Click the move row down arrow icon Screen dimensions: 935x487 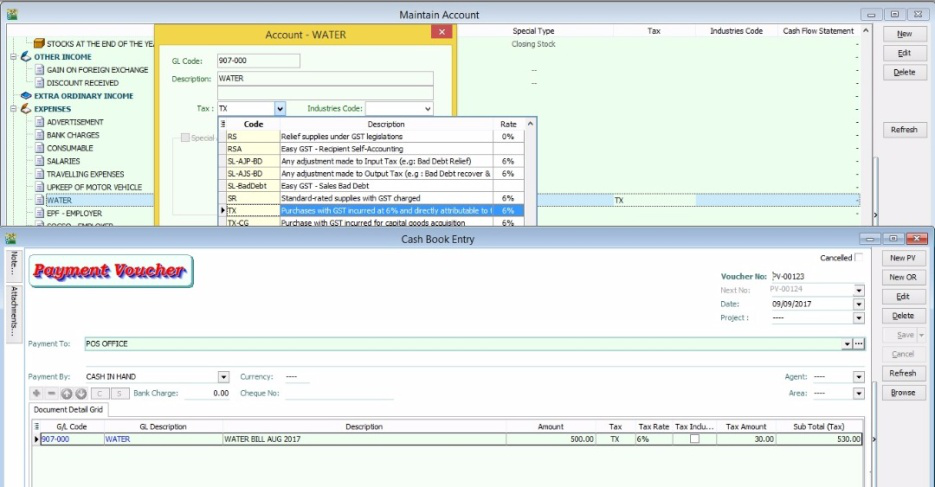point(81,393)
